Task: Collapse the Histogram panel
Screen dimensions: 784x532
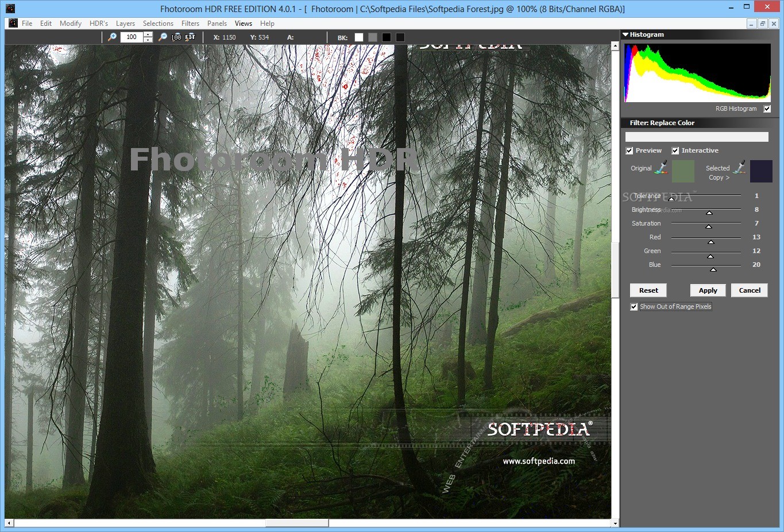Action: coord(625,34)
